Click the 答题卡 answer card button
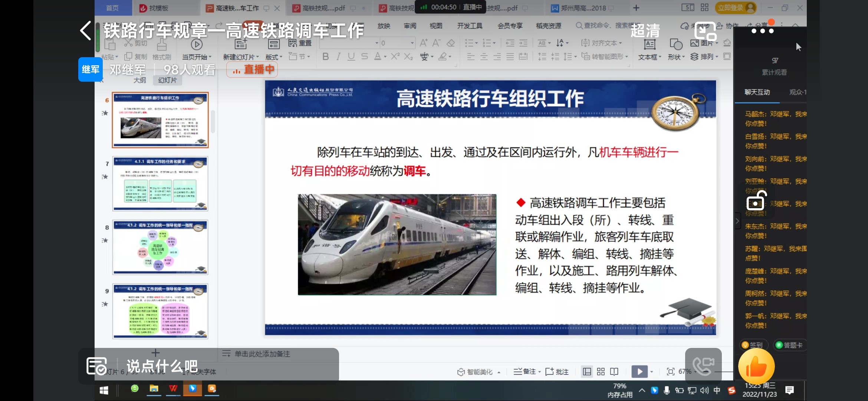This screenshot has width=868, height=401. (789, 345)
